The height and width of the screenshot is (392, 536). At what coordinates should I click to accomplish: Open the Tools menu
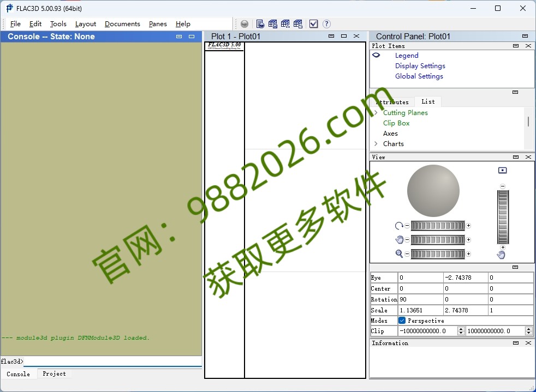(58, 24)
